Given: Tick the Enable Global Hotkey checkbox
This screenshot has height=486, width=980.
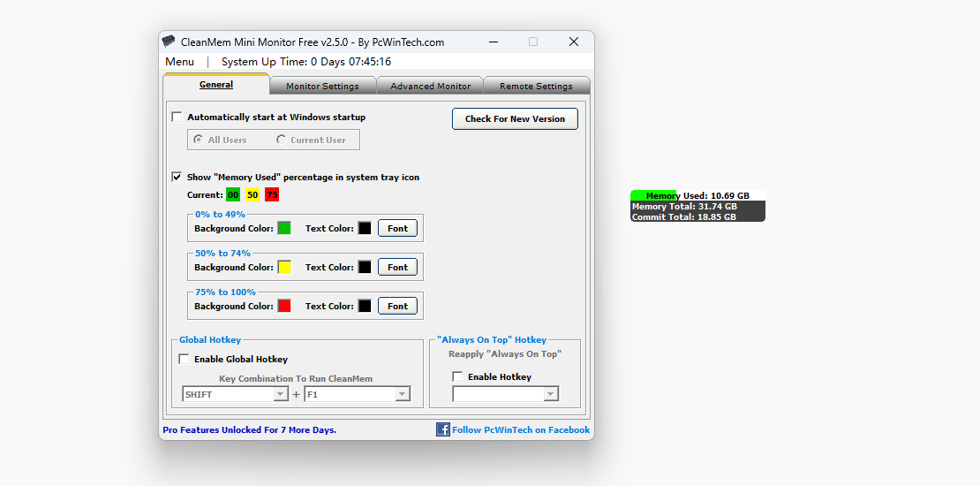Looking at the screenshot, I should 185,359.
